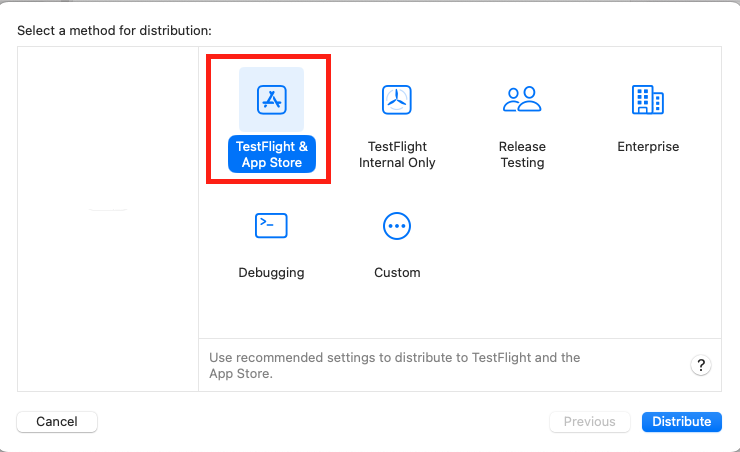
Task: Select the Custom ellipsis icon
Action: [397, 226]
